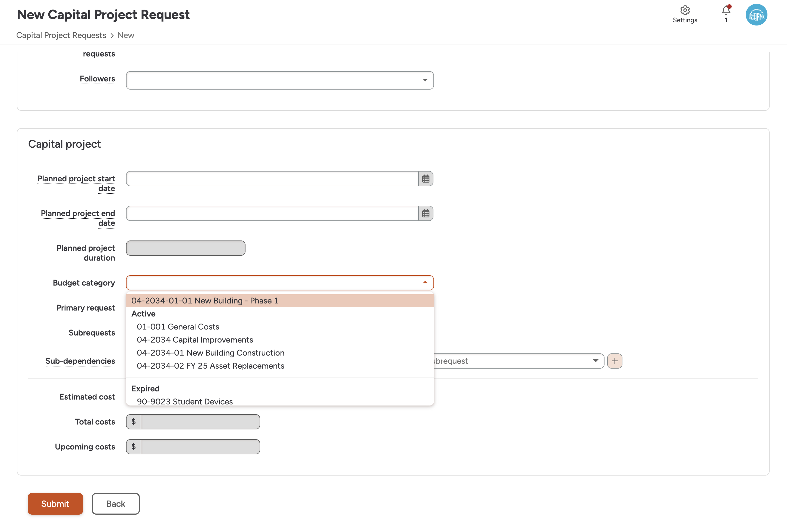This screenshot has height=532, width=787.
Task: Click the plus icon beside subrequest dropdown
Action: click(x=615, y=361)
